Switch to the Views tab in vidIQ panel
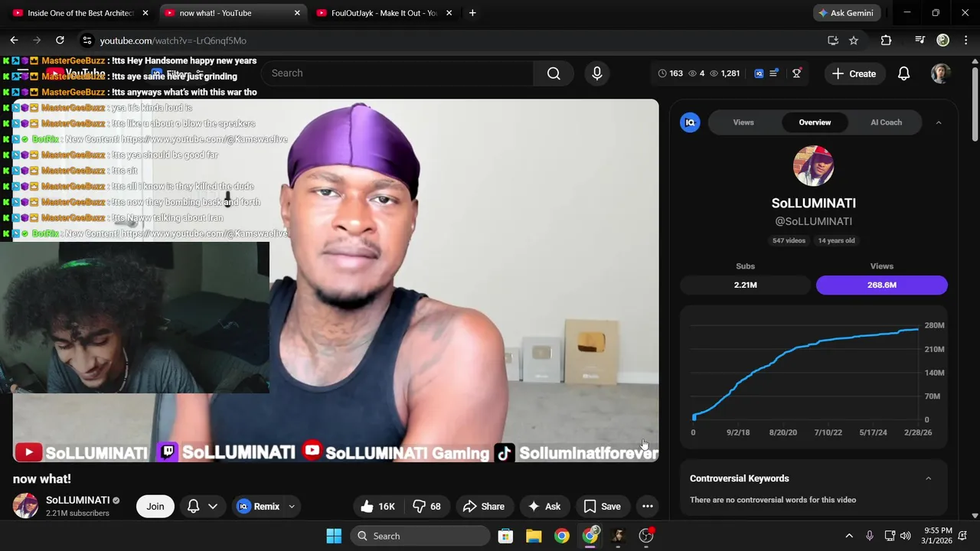980x551 pixels. (743, 122)
